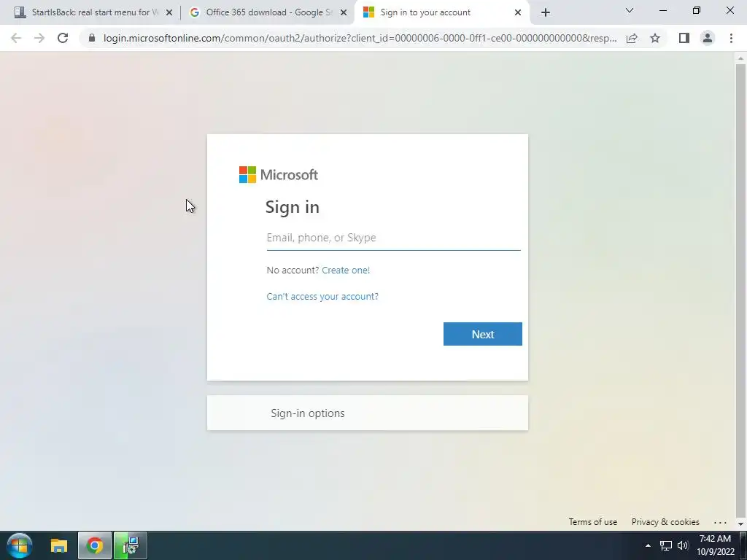Open the Windows Start button

20,545
